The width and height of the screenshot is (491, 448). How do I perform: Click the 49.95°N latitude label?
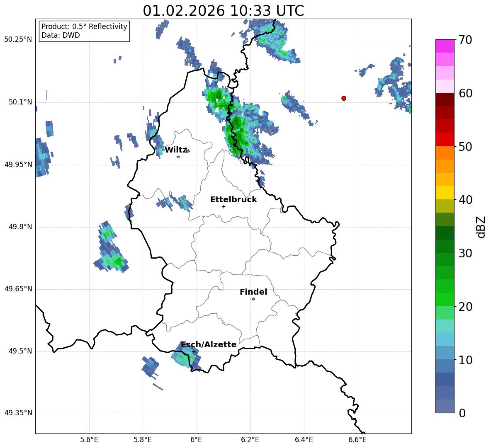18,164
